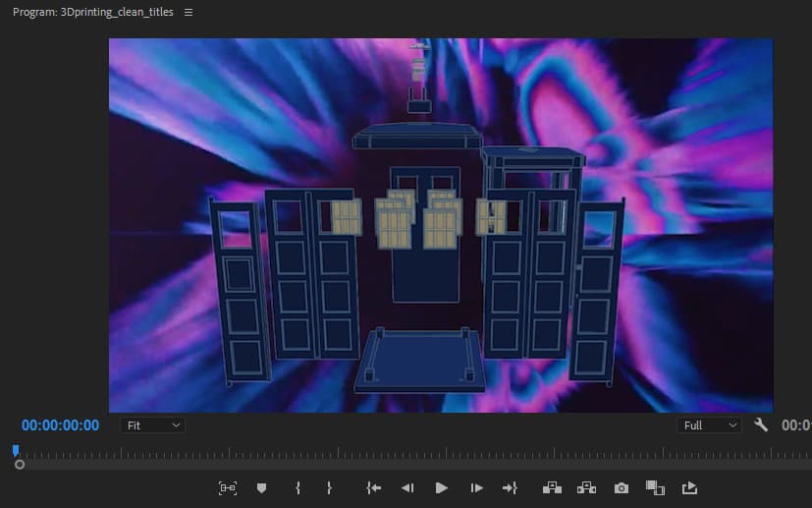Step back one frame
Image resolution: width=812 pixels, height=508 pixels.
407,487
